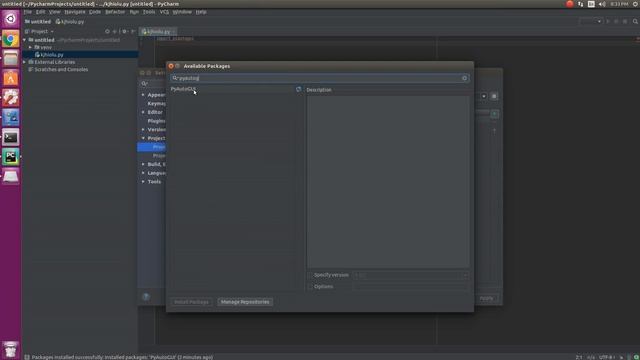Click the Project panel settings gear icon

point(124,31)
